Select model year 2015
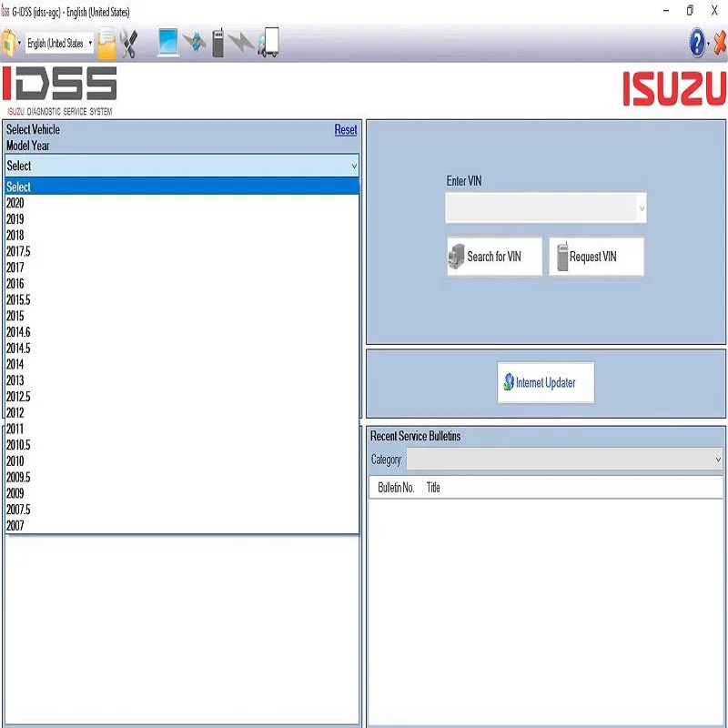This screenshot has height=728, width=728. (182, 316)
